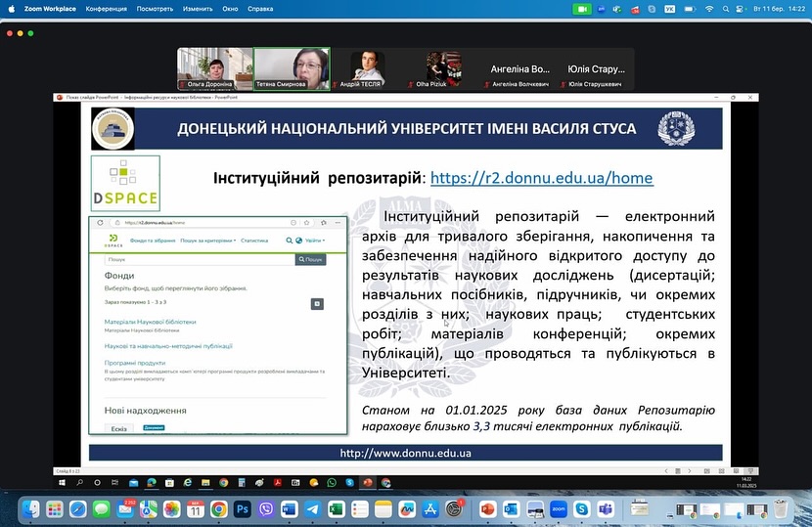This screenshot has width=812, height=527.
Task: Open Статистика in the repository screenshot
Action: pyautogui.click(x=254, y=241)
